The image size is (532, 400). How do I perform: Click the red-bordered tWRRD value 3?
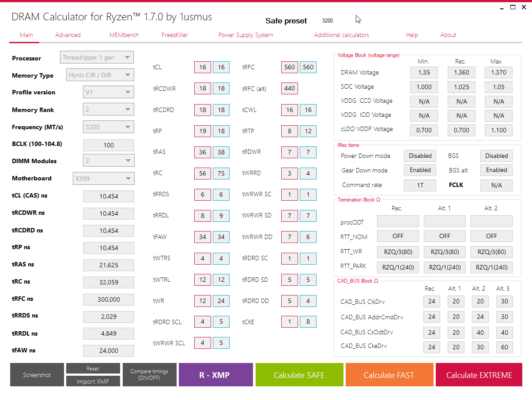tap(290, 173)
